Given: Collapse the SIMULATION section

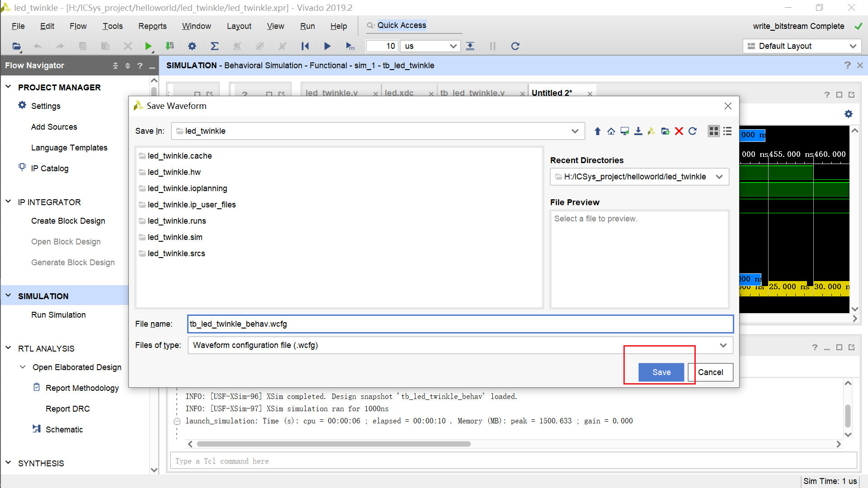Looking at the screenshot, I should point(8,296).
